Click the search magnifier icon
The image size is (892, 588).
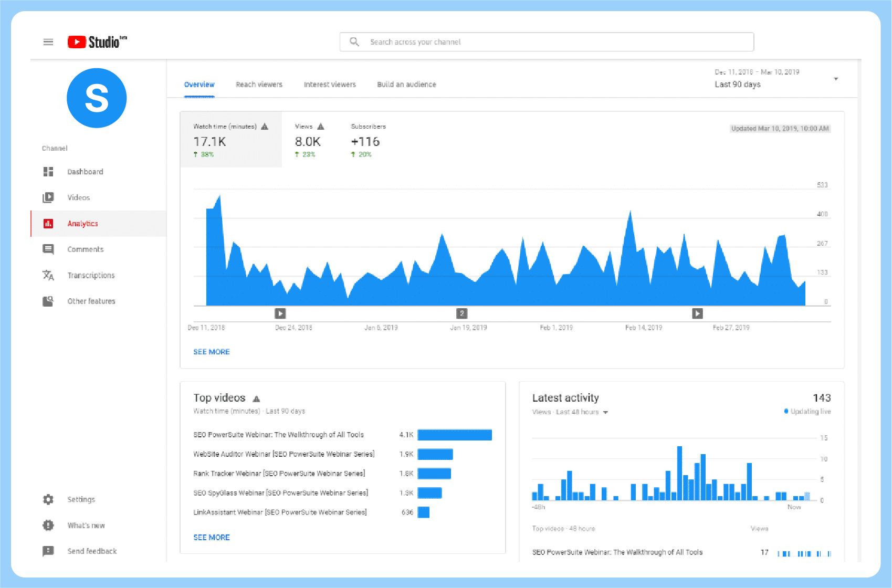pyautogui.click(x=354, y=41)
